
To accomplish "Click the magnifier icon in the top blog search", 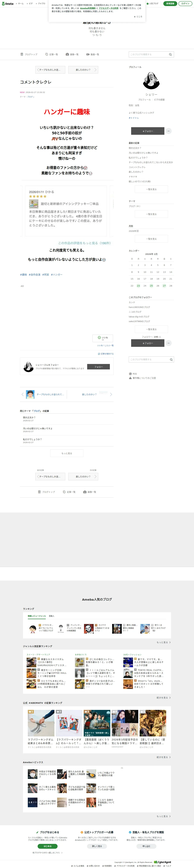I will click(170, 54).
